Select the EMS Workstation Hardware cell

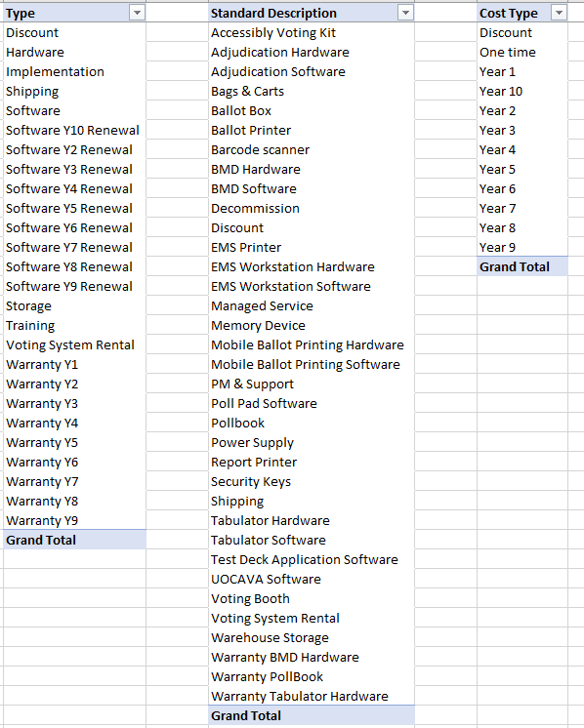coord(312,266)
